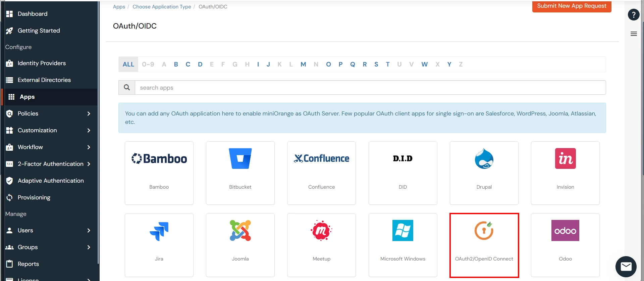
Task: Filter apps by letter W
Action: 424,64
